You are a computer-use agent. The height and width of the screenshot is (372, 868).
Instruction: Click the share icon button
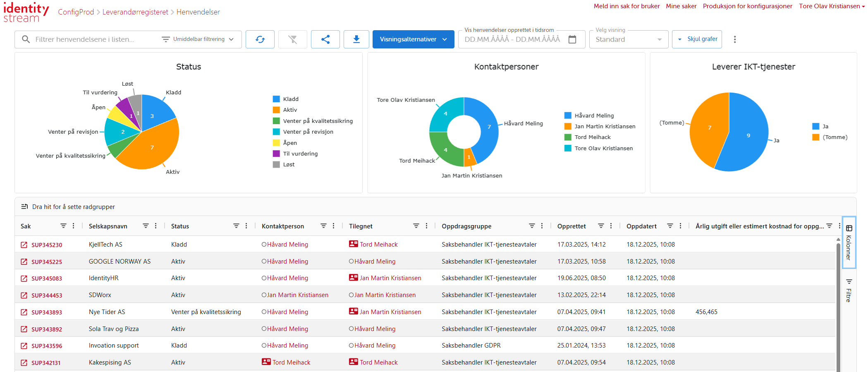coord(325,39)
